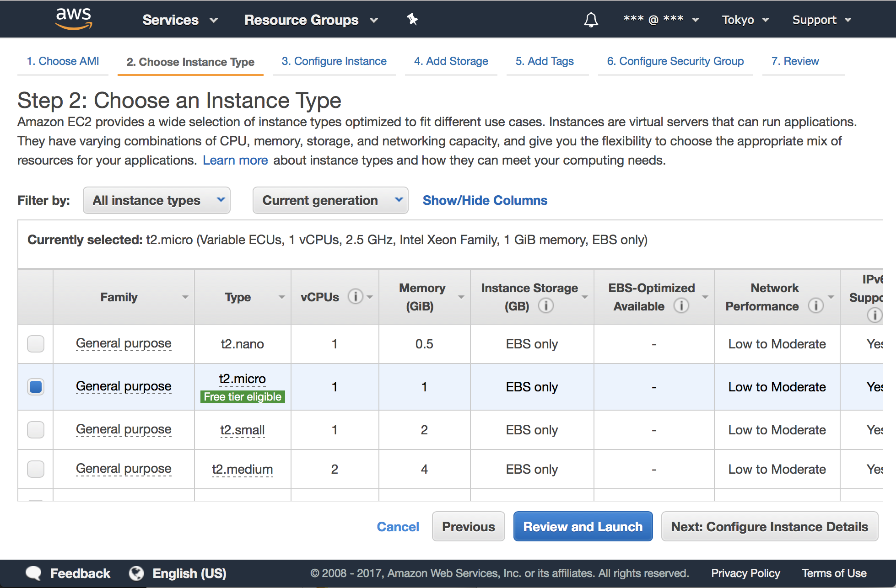
Task: Click the Previous button
Action: 469,527
